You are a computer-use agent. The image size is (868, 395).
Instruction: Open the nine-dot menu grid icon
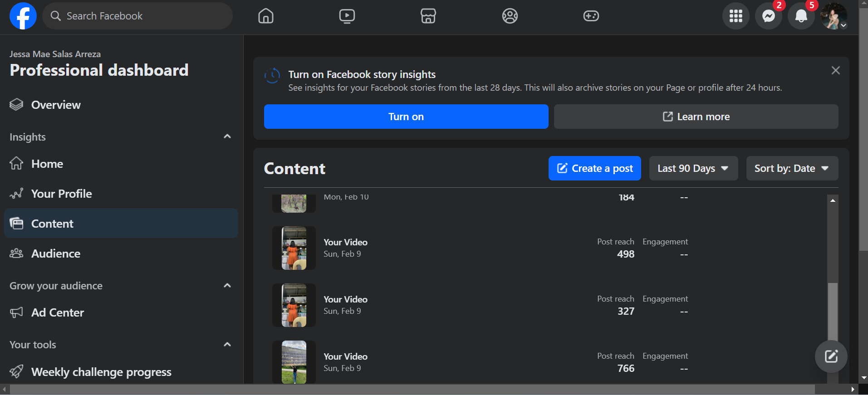point(736,16)
